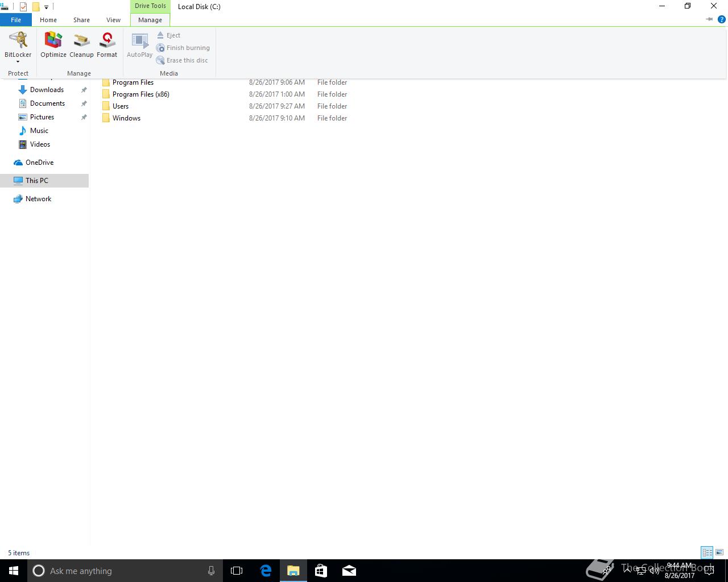
Task: Click the Finish burning button
Action: (x=183, y=48)
